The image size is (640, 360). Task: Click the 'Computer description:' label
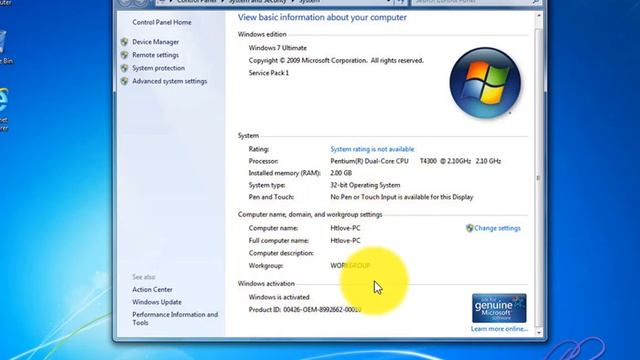pos(281,253)
